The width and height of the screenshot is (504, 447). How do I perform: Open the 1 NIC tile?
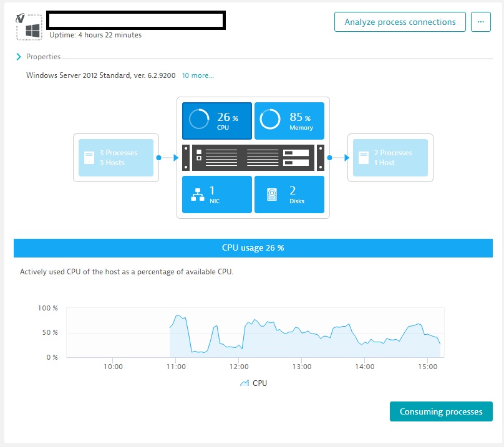[x=217, y=195]
